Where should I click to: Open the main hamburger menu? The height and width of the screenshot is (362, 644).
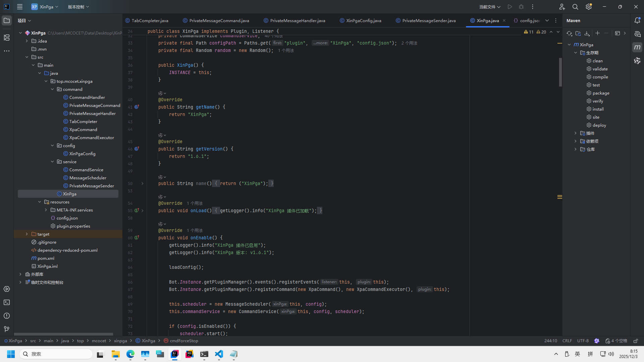coord(20,7)
